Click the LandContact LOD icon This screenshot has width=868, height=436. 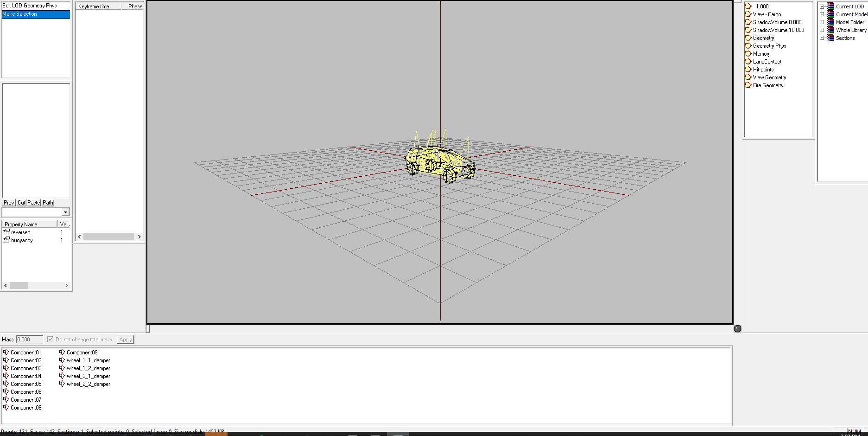tap(748, 62)
